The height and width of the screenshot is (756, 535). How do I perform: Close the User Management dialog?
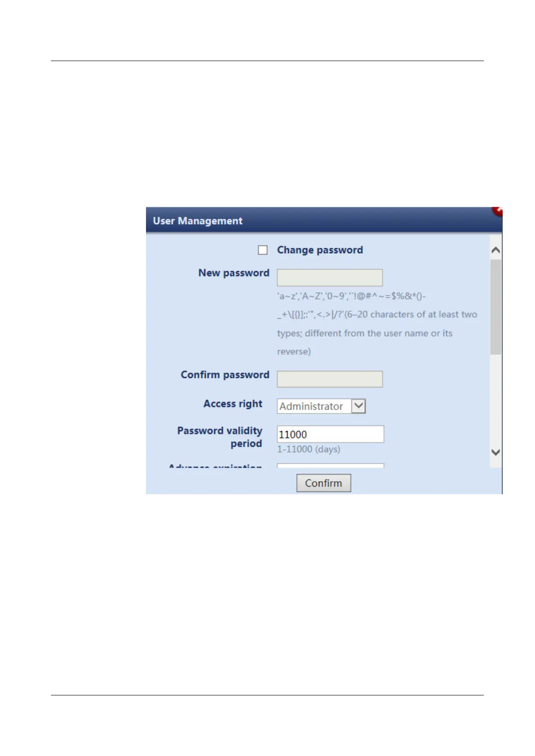[x=497, y=211]
